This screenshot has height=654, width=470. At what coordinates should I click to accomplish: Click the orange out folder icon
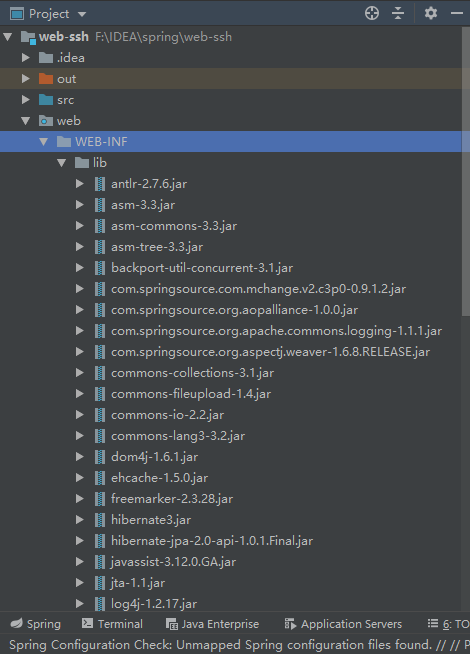[x=46, y=79]
